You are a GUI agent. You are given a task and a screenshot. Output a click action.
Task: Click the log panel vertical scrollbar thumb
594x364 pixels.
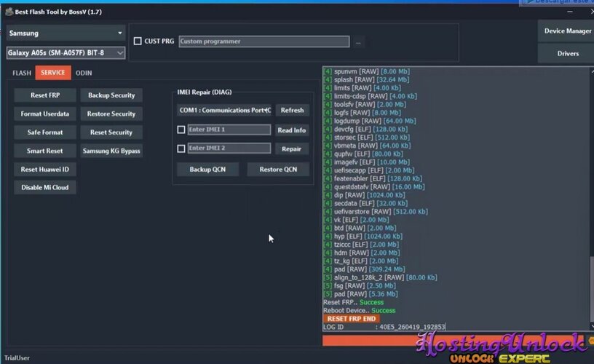[x=592, y=290]
